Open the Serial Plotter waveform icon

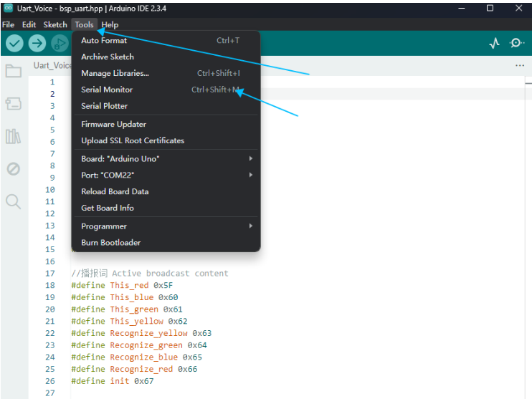click(x=494, y=43)
